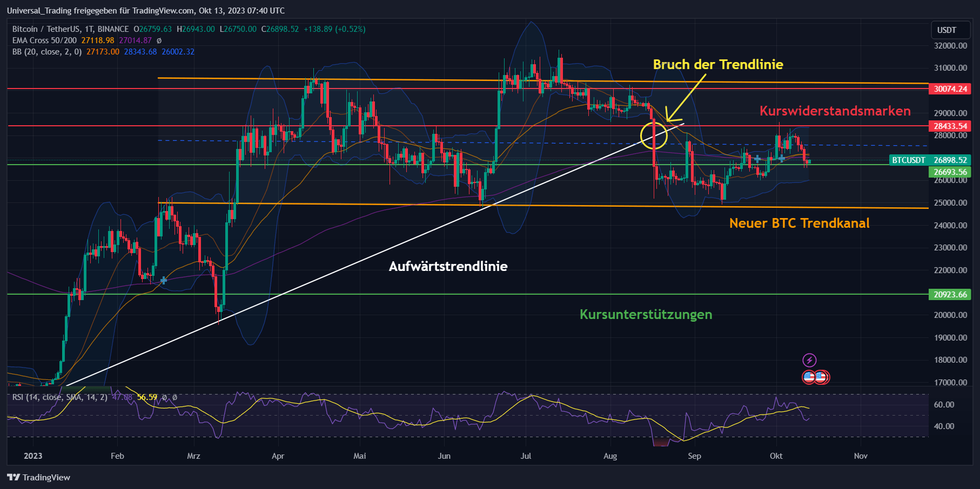Click the 30074.24 red price label
Viewport: 980px width, 489px height.
click(x=950, y=89)
